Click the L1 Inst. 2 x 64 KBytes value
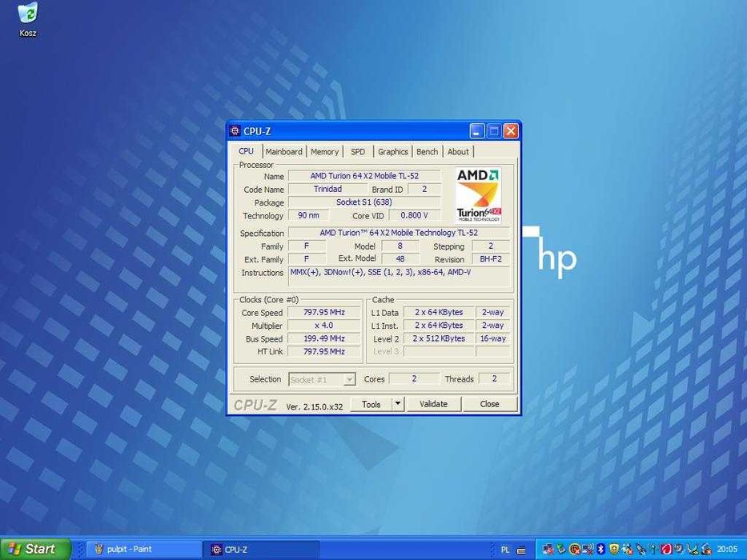Screen dimensions: 747x560 [x=439, y=326]
